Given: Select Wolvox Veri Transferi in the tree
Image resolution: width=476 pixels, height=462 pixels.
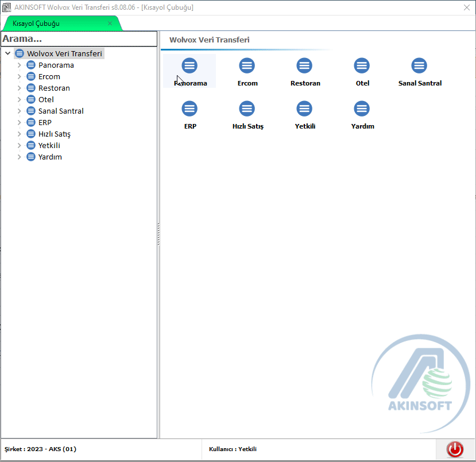Looking at the screenshot, I should point(64,54).
